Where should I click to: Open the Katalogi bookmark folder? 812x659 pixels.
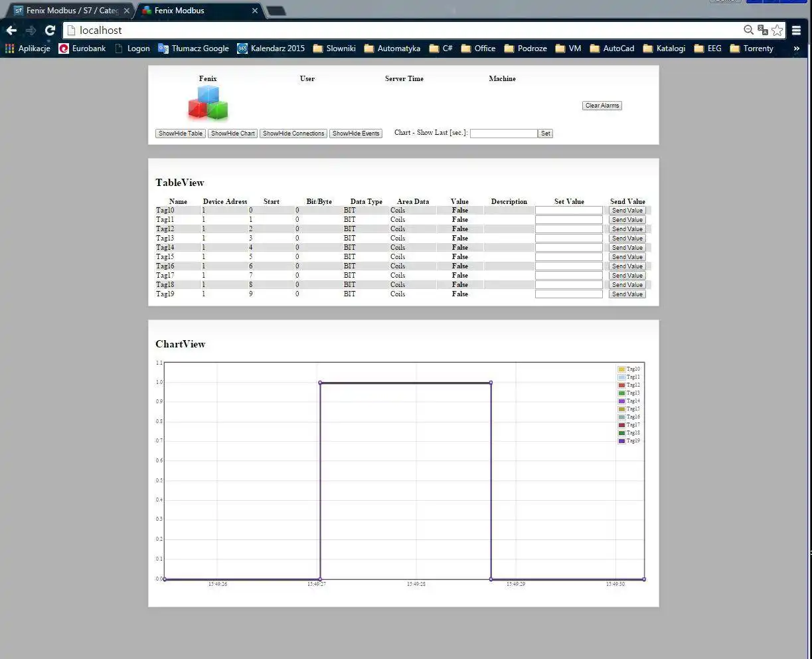point(664,48)
